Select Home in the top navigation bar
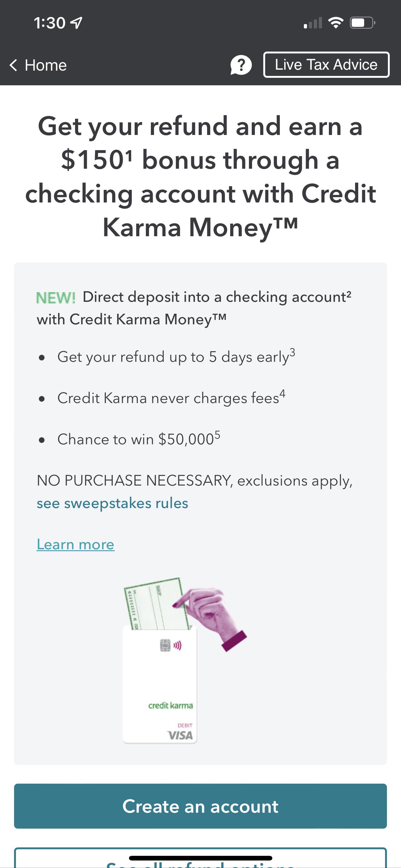Image resolution: width=401 pixels, height=868 pixels. point(46,65)
